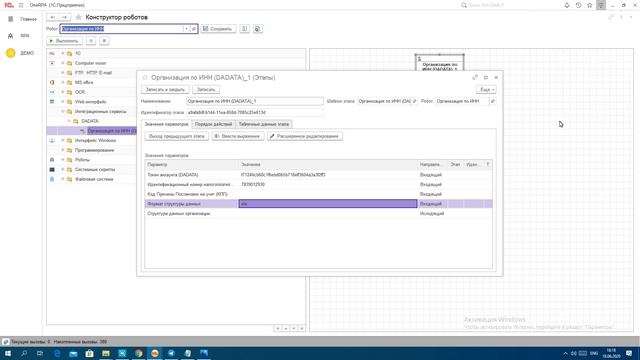Expand the MS office folder
Image resolution: width=640 pixels, height=360 pixels.
pos(63,82)
